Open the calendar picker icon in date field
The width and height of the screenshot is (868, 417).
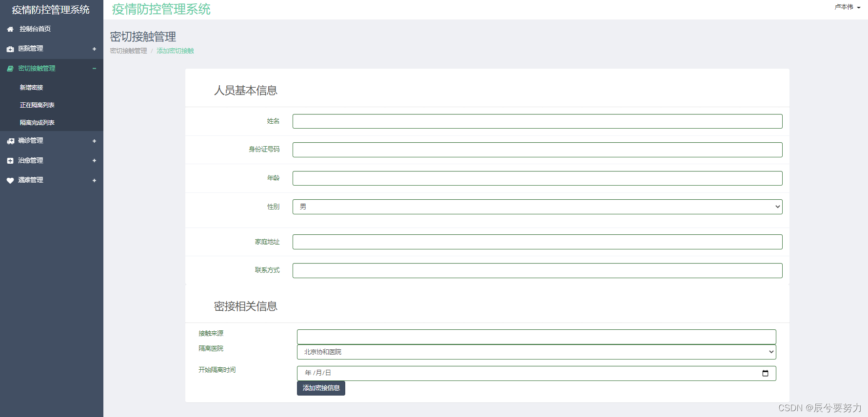(x=765, y=373)
